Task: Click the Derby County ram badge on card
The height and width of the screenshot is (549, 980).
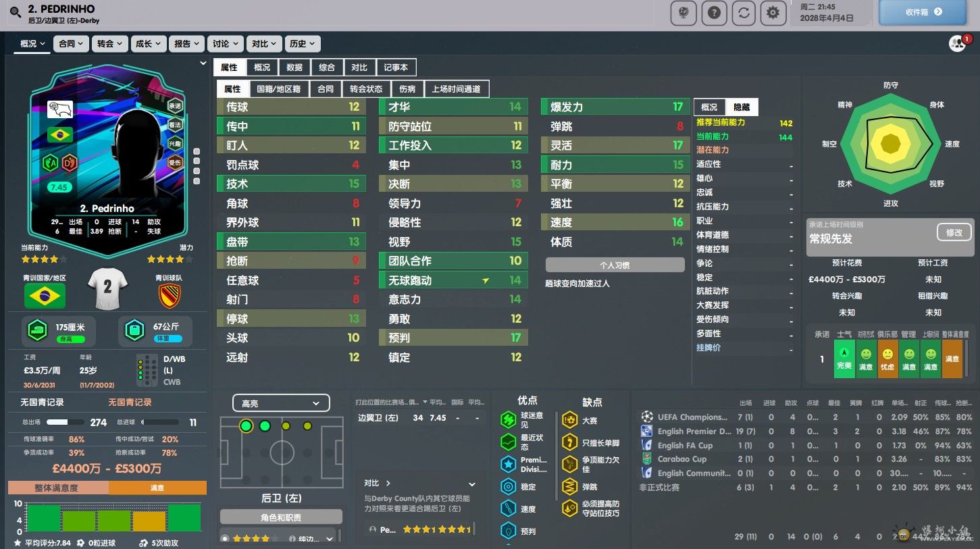Action: point(59,109)
